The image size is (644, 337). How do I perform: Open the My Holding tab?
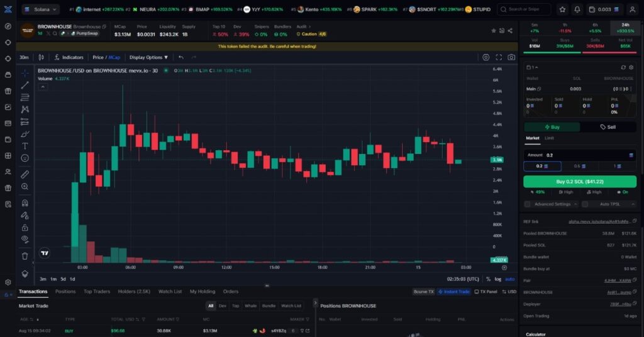(x=202, y=292)
